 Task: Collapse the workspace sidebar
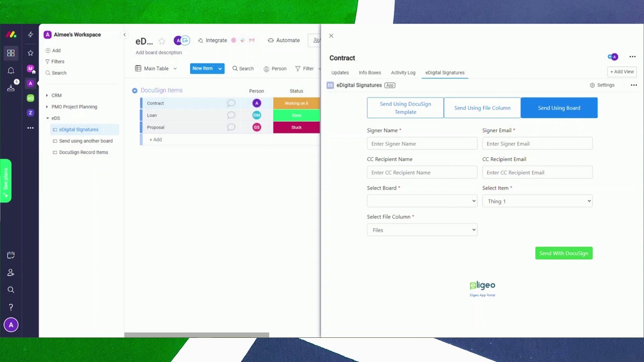tap(124, 35)
